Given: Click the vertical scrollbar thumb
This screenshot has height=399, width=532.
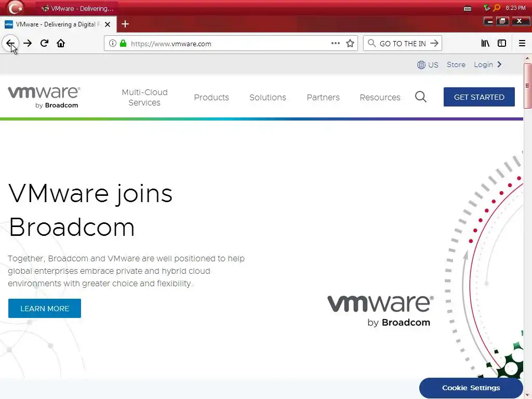Looking at the screenshot, I should pos(527,86).
